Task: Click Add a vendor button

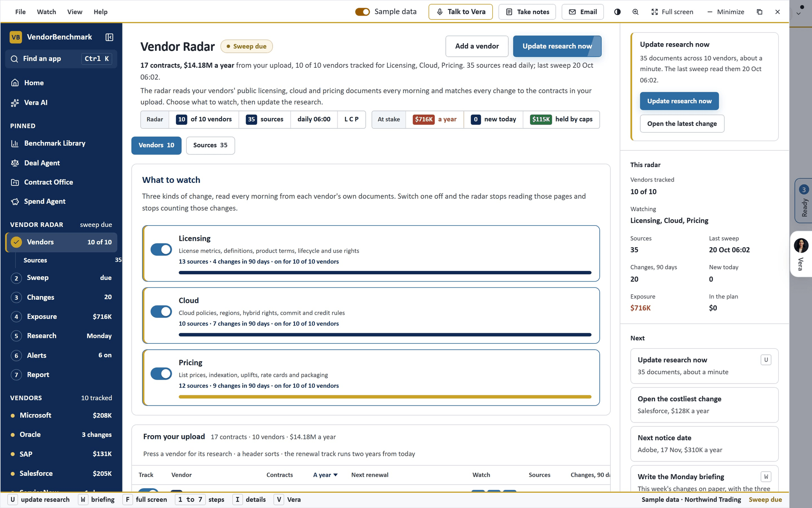Action: click(x=477, y=46)
